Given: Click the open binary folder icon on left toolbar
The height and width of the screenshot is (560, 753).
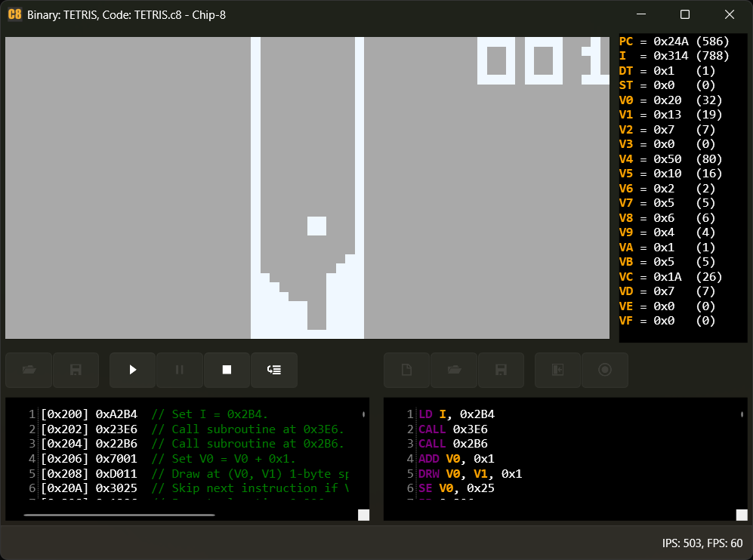Looking at the screenshot, I should coord(29,370).
